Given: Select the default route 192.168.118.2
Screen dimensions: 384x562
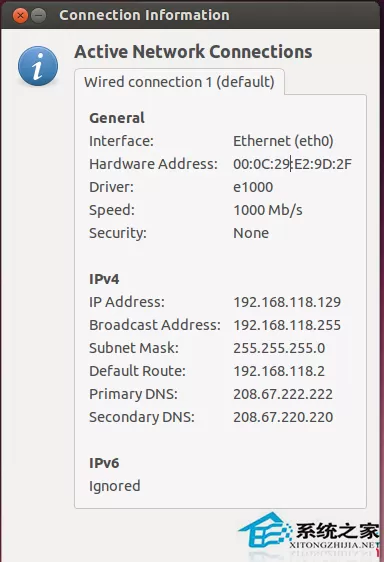Looking at the screenshot, I should coord(279,371).
